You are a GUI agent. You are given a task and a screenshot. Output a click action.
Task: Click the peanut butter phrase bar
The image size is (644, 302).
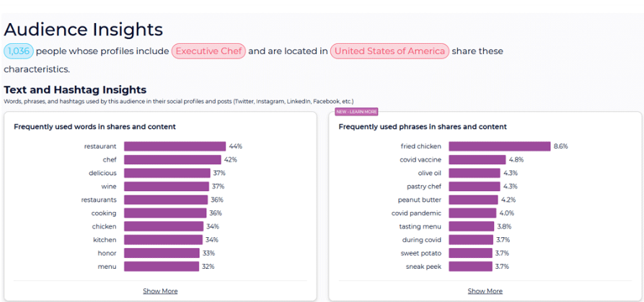[473, 200]
